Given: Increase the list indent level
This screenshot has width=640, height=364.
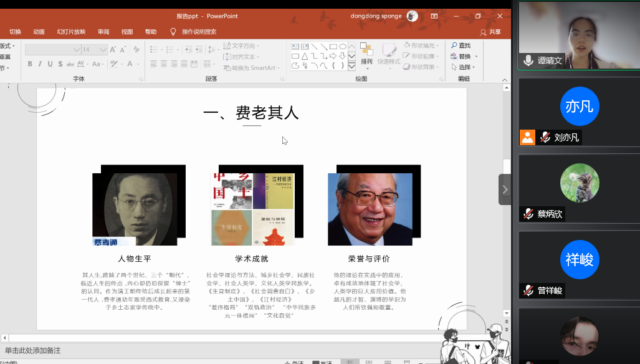Looking at the screenshot, I should pos(199,50).
